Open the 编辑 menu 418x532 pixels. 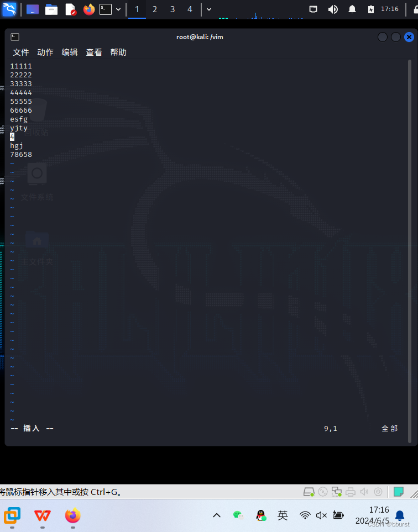pos(70,52)
